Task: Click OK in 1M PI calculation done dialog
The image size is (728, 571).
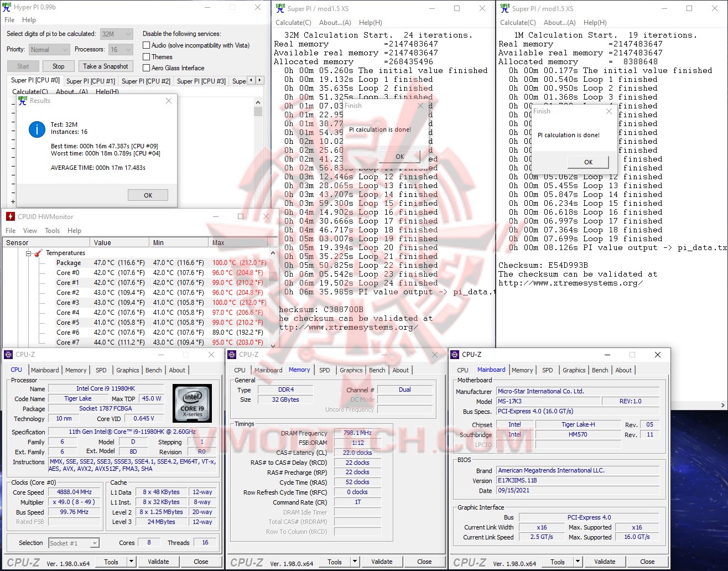Action: point(588,162)
